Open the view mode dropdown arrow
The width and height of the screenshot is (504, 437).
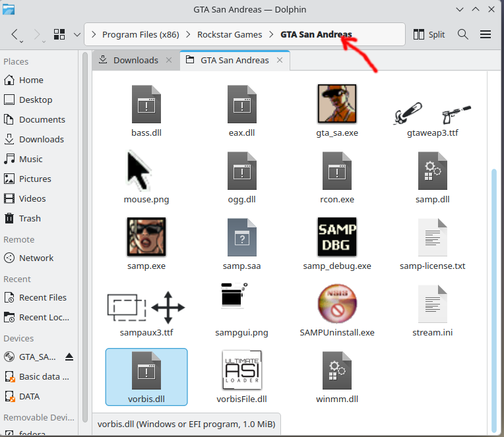point(77,34)
